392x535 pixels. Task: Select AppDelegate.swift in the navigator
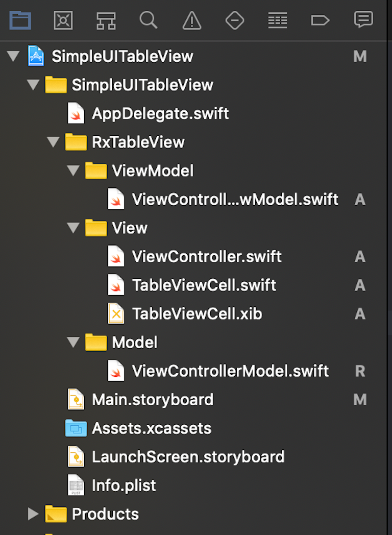click(x=160, y=113)
